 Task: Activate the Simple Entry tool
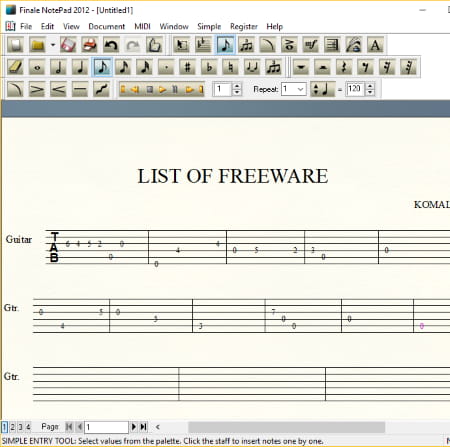(x=226, y=45)
